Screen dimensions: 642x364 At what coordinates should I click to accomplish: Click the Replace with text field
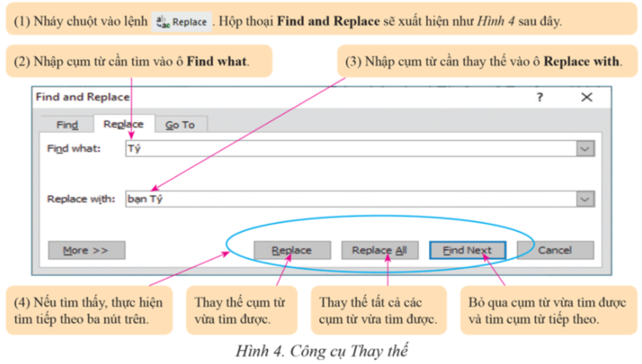pos(346,199)
